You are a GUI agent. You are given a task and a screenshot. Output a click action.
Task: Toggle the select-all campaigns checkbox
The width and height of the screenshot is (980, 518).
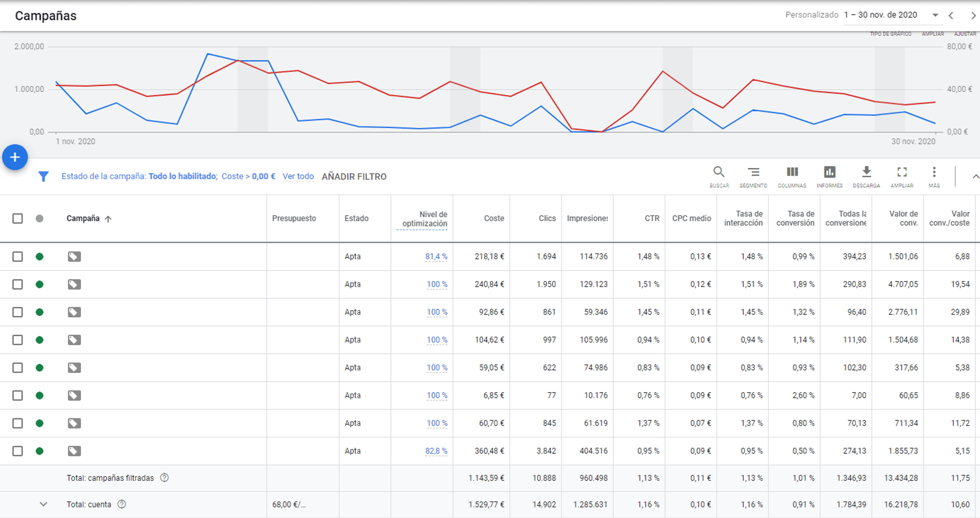[18, 219]
